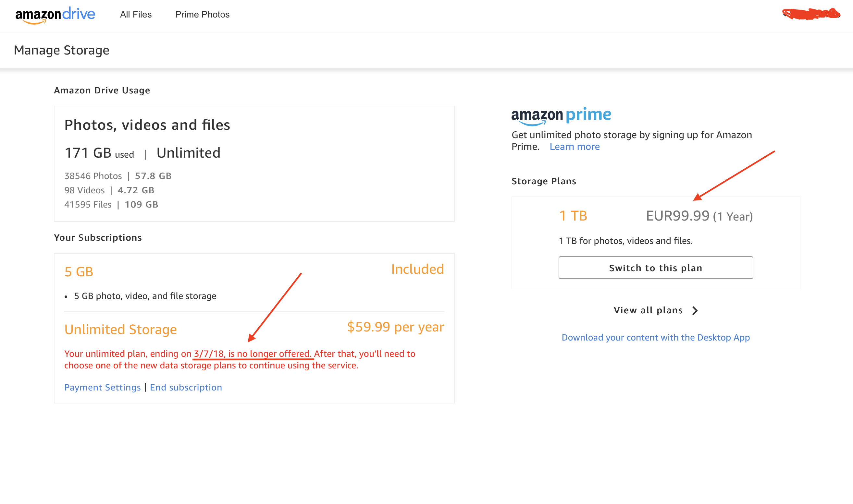Open Payment Settings link

(102, 387)
